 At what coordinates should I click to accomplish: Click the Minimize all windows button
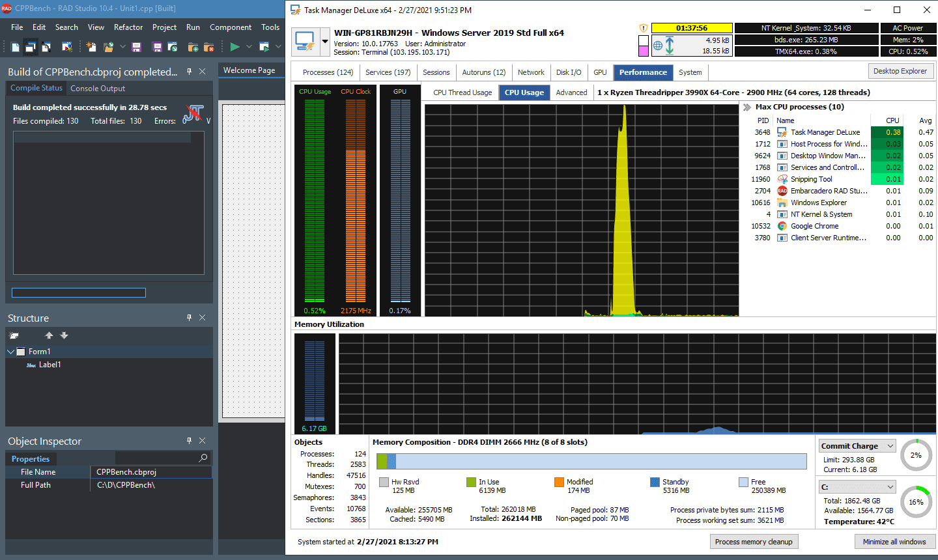[894, 542]
